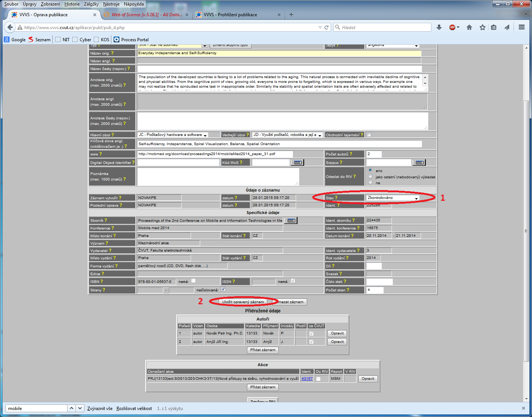The height and width of the screenshot is (417, 532).
Task: Toggle 'za ČVUT' checkbox for Novák Petr
Action: 311,333
